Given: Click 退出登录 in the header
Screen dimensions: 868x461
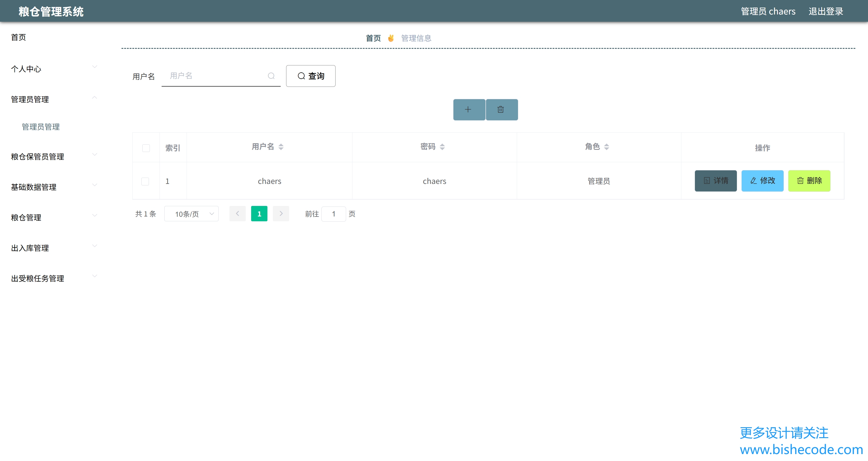Looking at the screenshot, I should tap(825, 11).
